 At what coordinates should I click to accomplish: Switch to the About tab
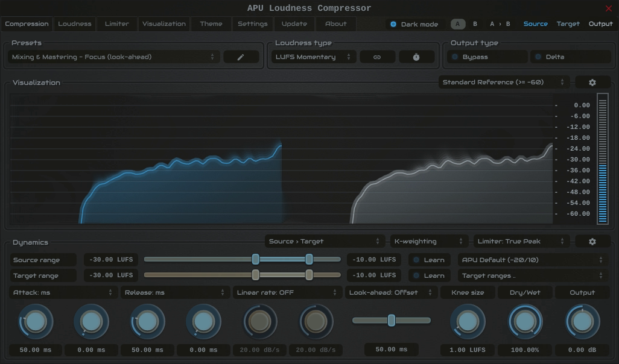click(x=336, y=24)
